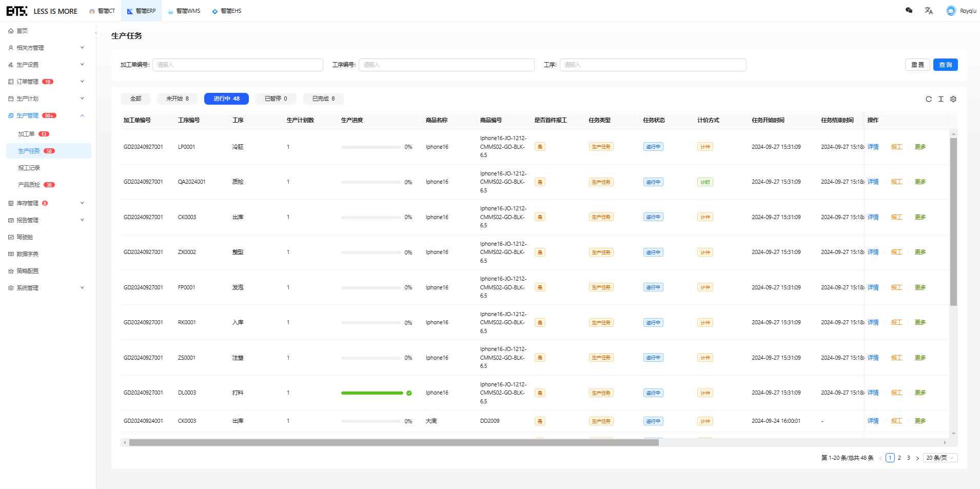Click the 计时 tag in QA2024001 row
This screenshot has width=980, height=489.
pos(705,182)
